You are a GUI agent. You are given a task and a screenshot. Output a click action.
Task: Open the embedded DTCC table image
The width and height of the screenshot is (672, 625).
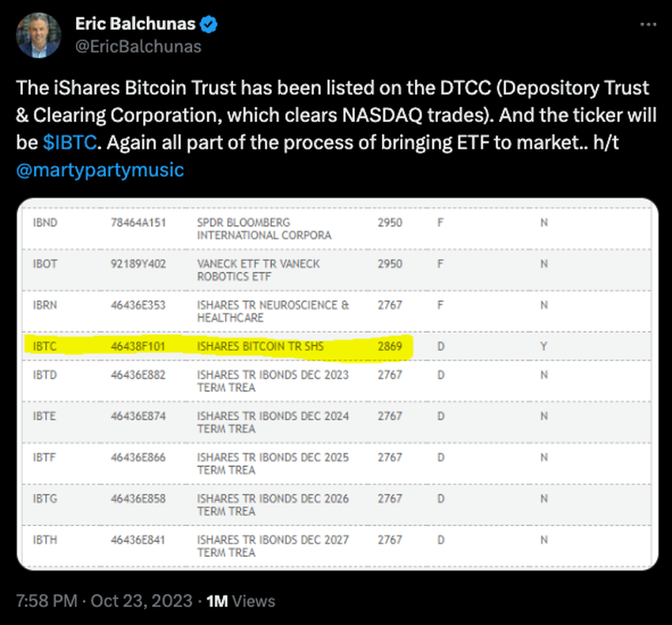[338, 384]
